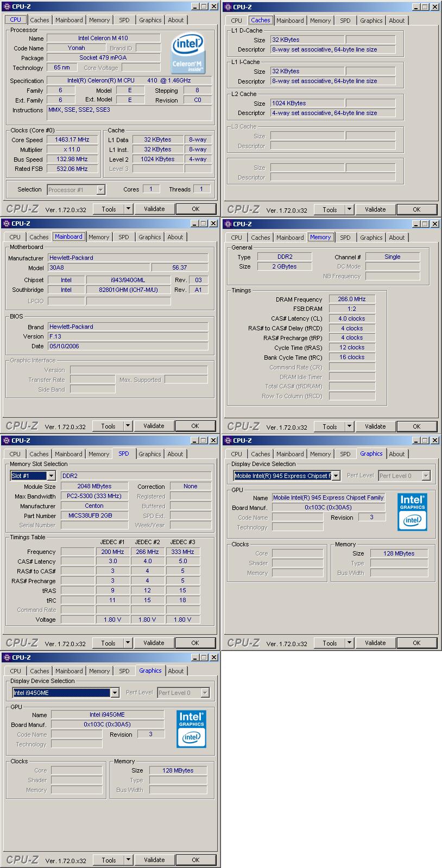The width and height of the screenshot is (442, 868).
Task: Click the 'Socket 479 mPGA' package field
Action: [x=103, y=58]
